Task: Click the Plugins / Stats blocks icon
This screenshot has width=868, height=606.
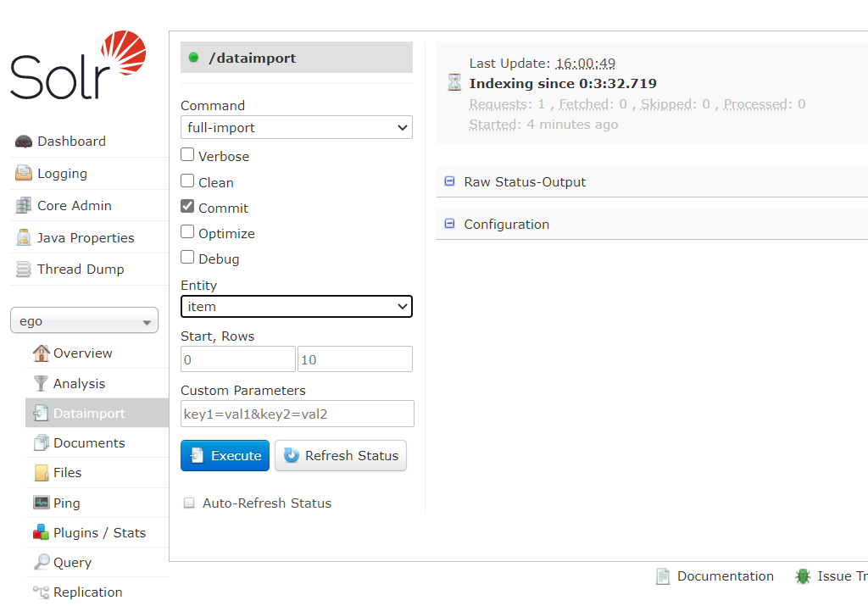Action: pyautogui.click(x=41, y=532)
